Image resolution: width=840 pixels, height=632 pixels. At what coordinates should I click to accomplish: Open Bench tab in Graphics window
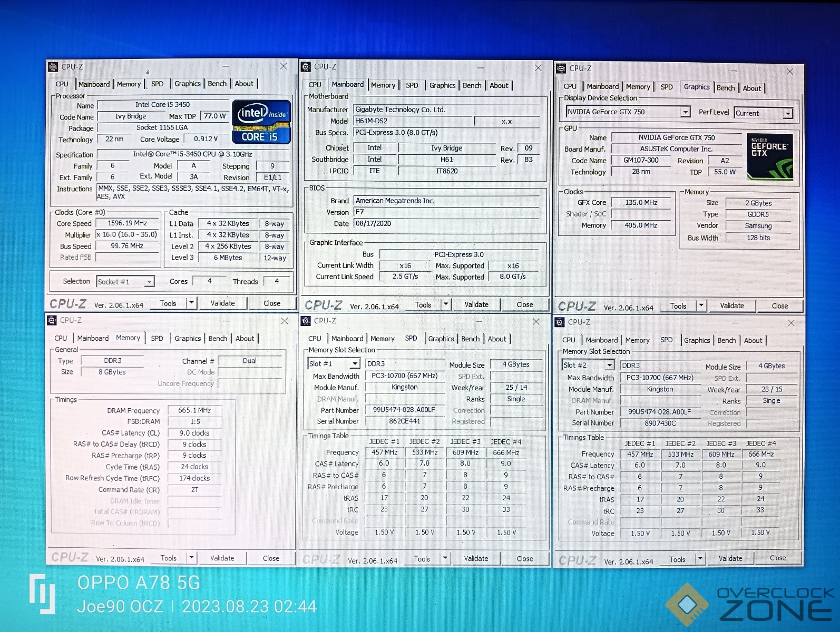(726, 88)
